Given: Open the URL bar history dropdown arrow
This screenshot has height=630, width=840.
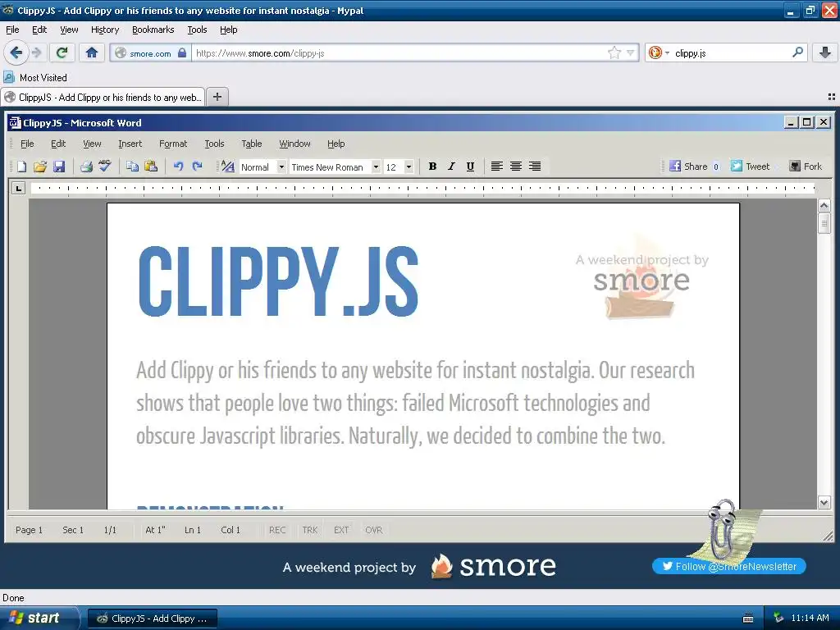Looking at the screenshot, I should [631, 52].
